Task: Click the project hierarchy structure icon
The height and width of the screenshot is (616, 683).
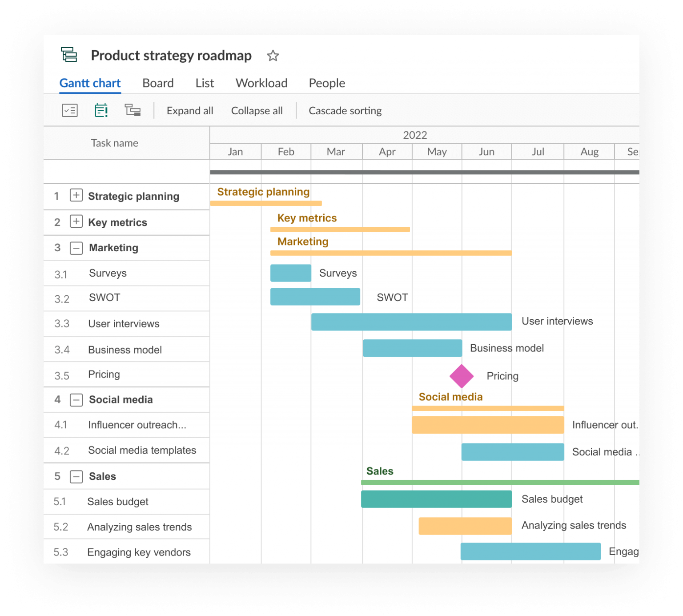Action: coord(133,110)
